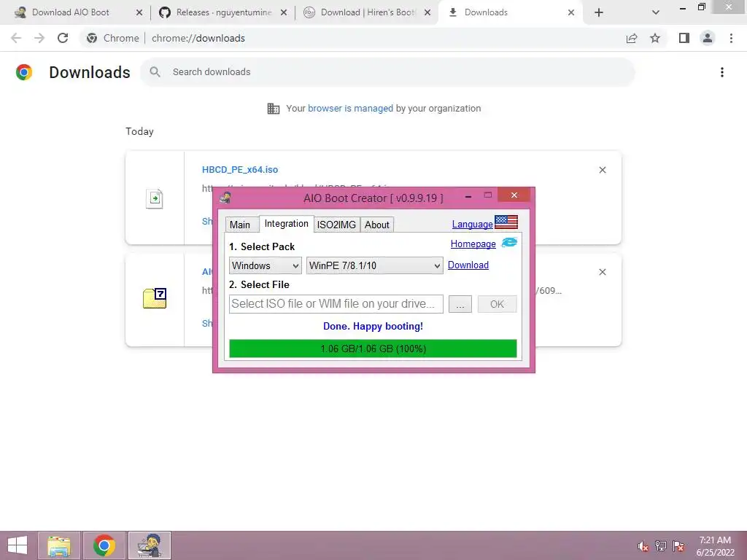Remove HBCD_PE_x64.iso from downloads list
Image resolution: width=747 pixels, height=560 pixels.
602,170
